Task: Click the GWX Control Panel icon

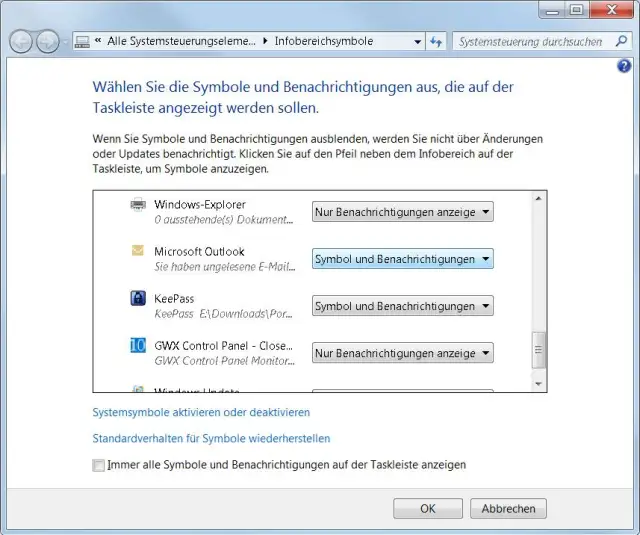Action: click(x=138, y=345)
